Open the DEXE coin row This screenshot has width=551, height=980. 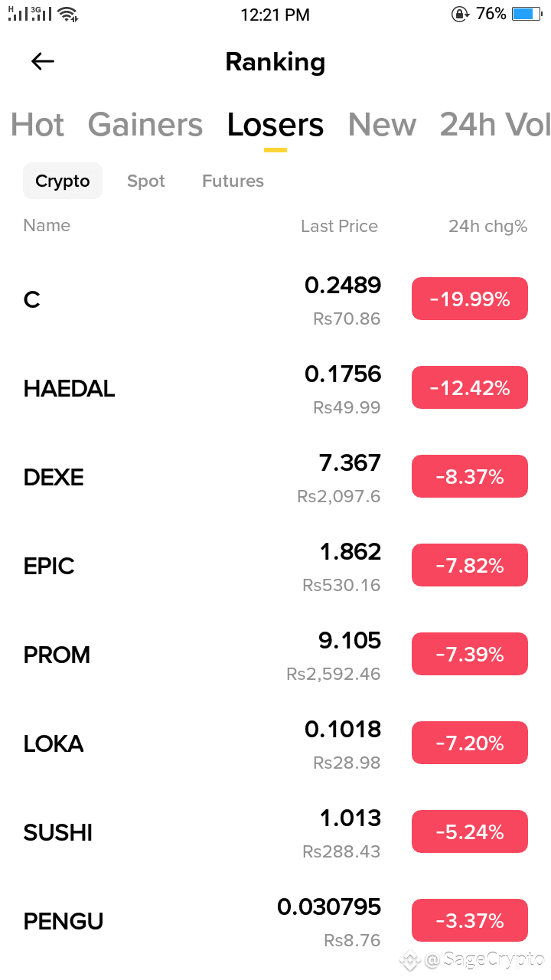pyautogui.click(x=275, y=477)
